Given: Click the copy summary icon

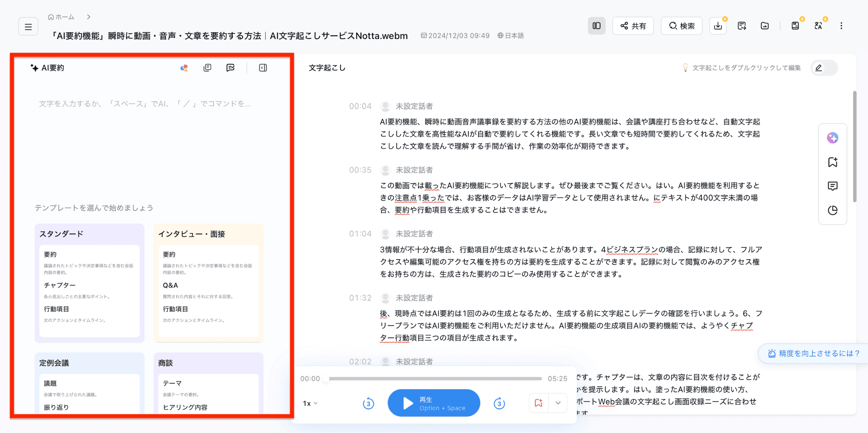Looking at the screenshot, I should point(207,68).
